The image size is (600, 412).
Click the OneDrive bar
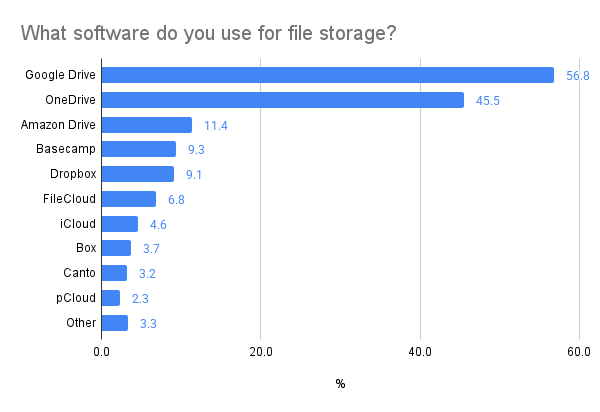(x=283, y=100)
